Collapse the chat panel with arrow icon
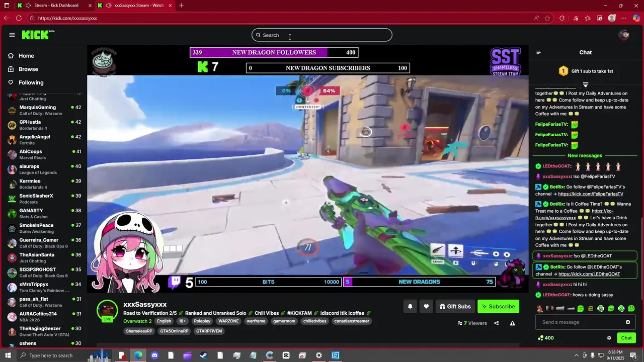 coord(538,52)
